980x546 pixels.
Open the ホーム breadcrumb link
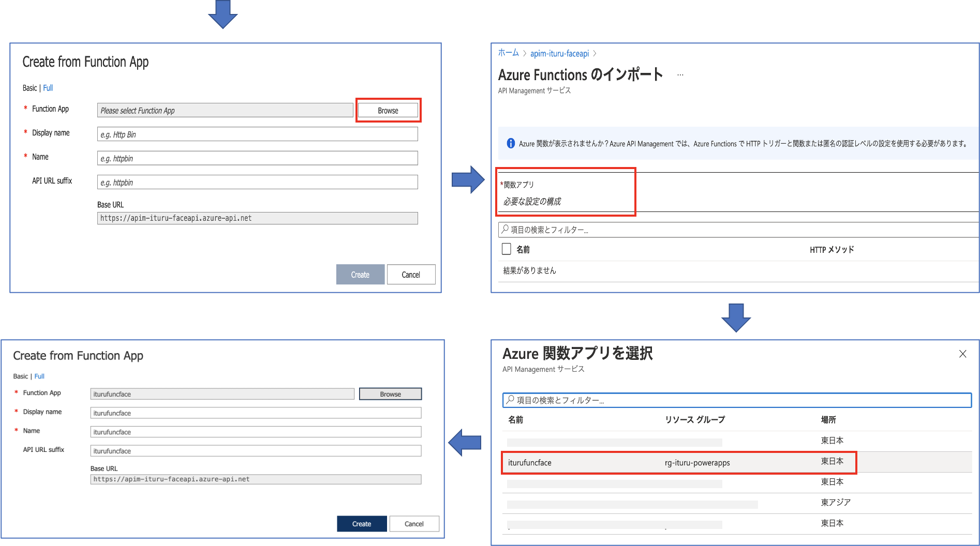point(508,53)
